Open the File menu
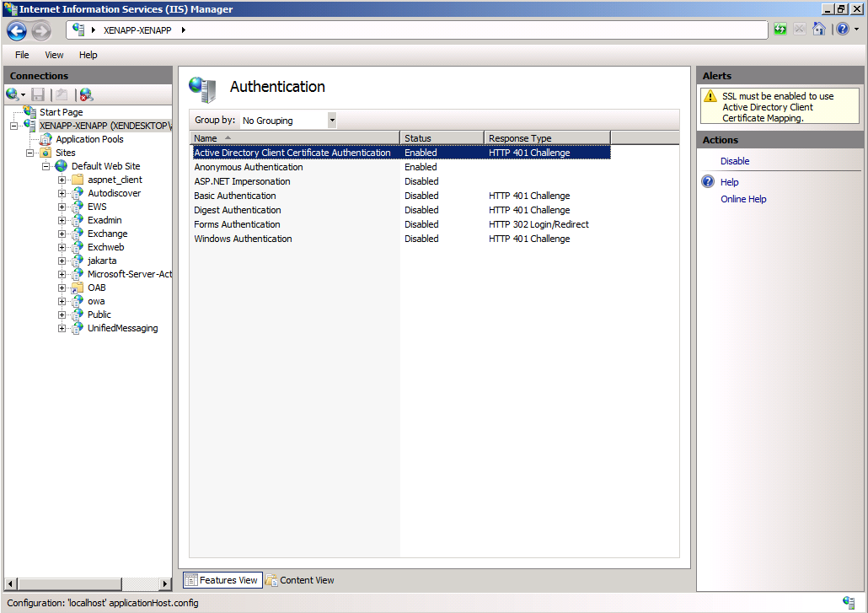 pos(22,55)
